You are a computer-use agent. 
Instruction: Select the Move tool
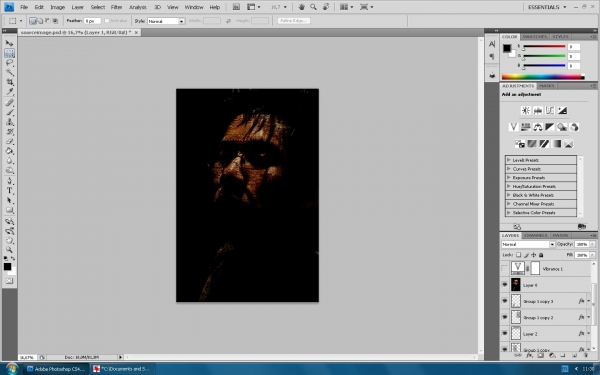click(x=10, y=43)
